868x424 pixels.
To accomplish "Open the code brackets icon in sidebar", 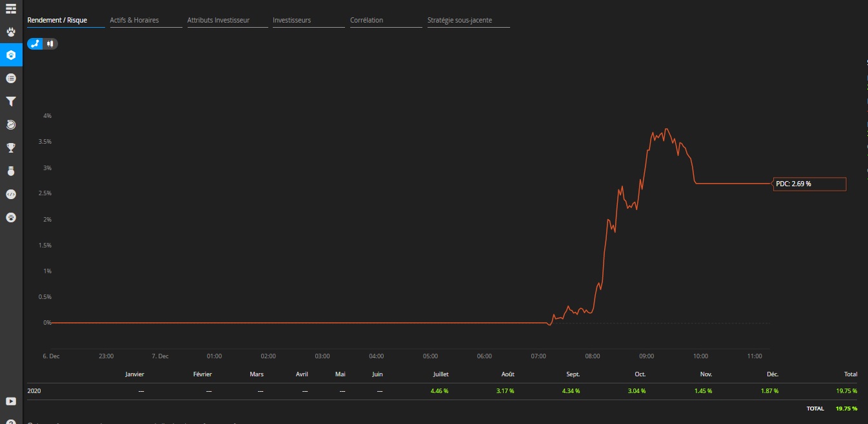I will (x=11, y=194).
